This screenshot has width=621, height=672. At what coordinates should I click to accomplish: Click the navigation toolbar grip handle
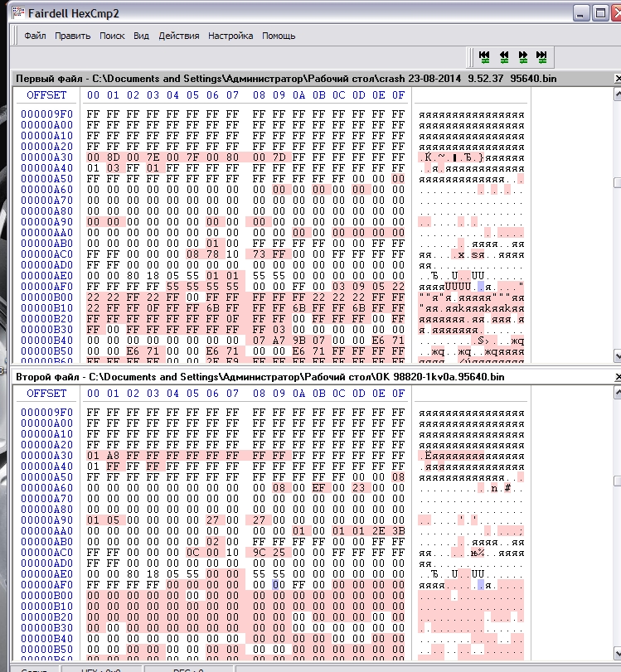(x=472, y=56)
